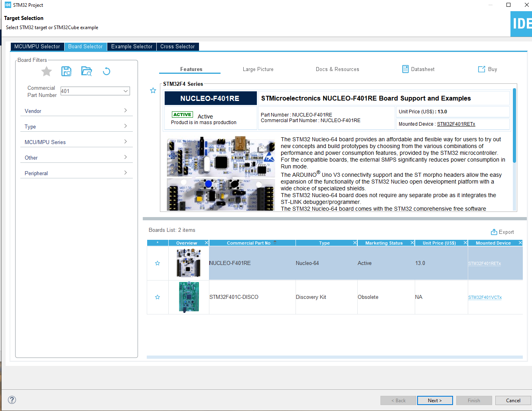Sort by Commercial Part No column
This screenshot has width=532, height=411.
pos(252,243)
